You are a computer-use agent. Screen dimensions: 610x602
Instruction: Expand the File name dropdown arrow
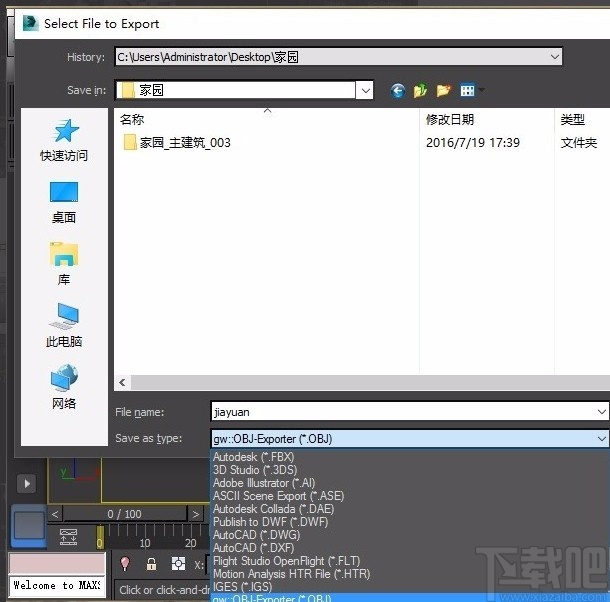[x=601, y=412]
